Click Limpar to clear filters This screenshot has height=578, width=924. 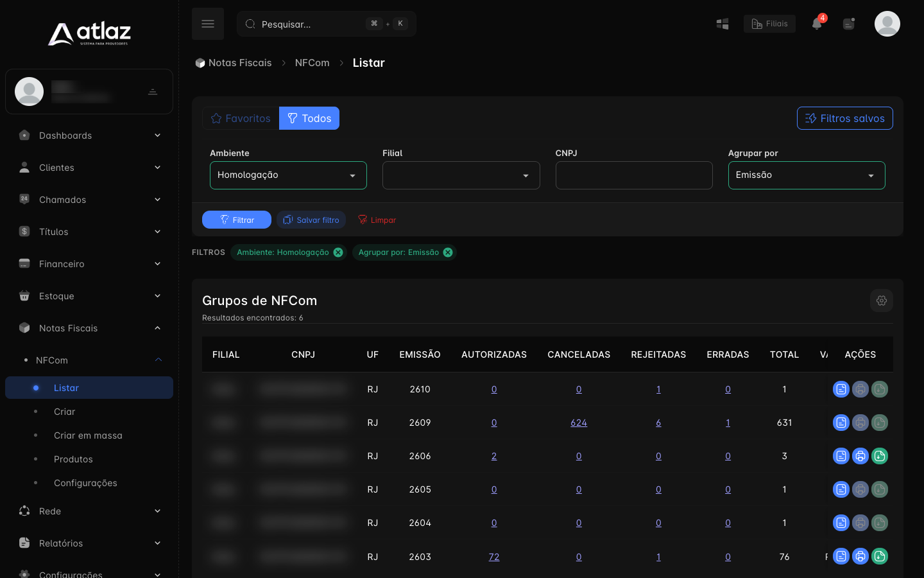[x=377, y=220]
